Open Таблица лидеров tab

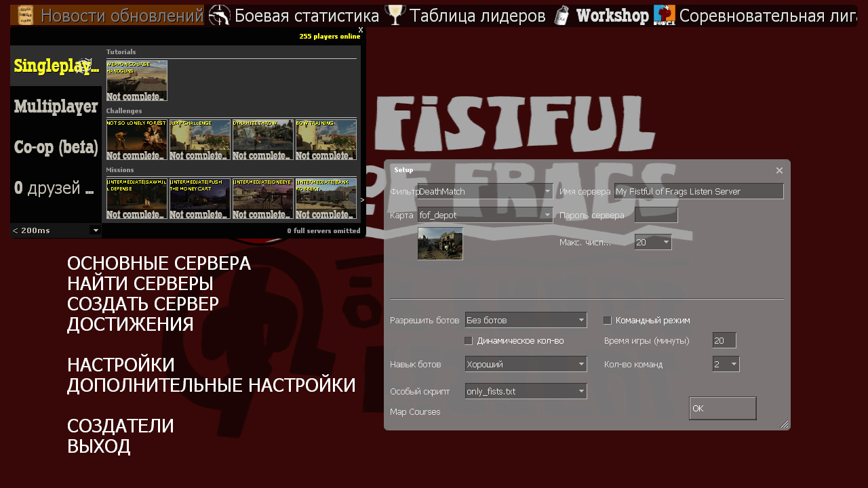[465, 15]
